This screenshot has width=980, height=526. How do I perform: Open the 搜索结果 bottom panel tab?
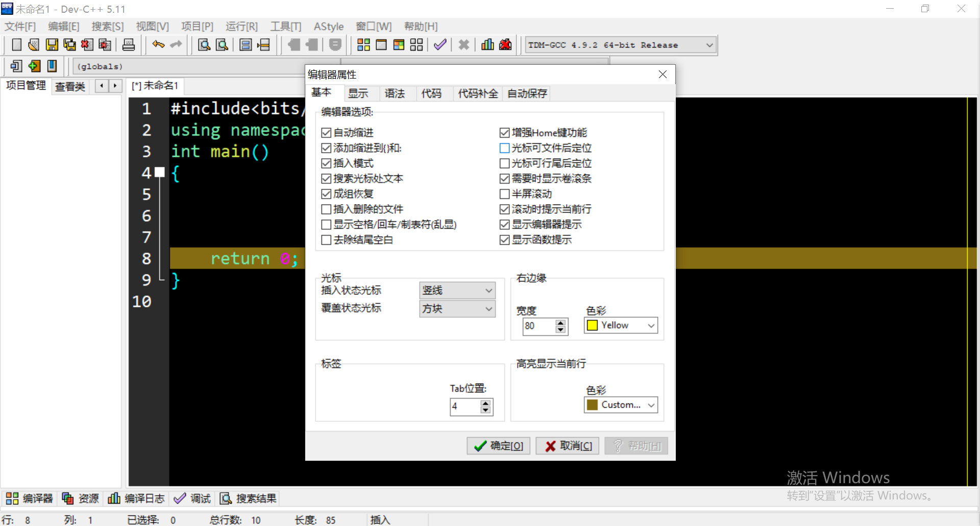coord(248,498)
